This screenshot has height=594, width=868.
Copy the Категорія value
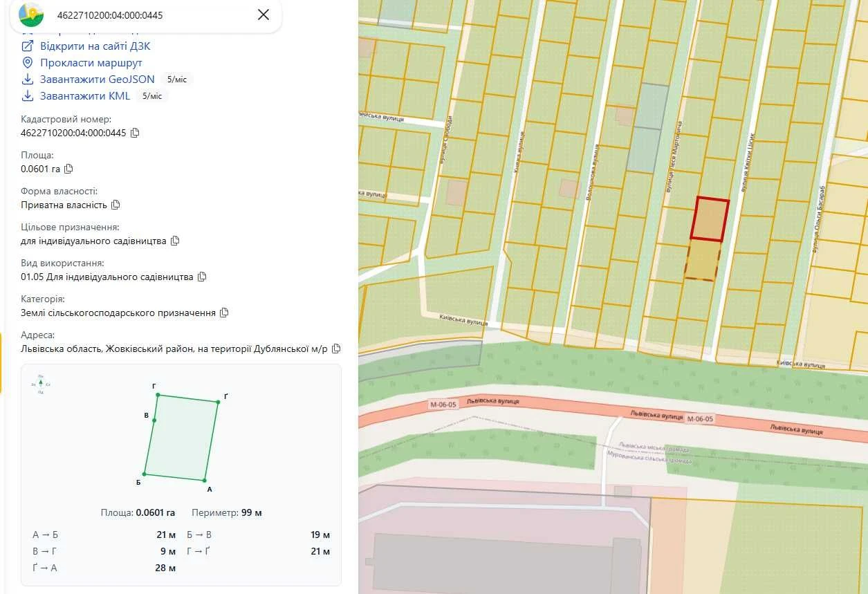tap(224, 313)
